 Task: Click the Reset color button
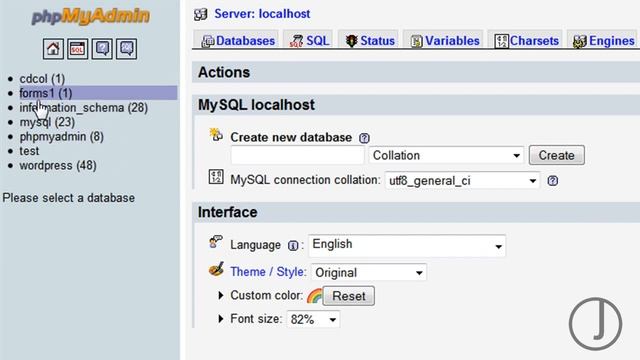tap(349, 296)
